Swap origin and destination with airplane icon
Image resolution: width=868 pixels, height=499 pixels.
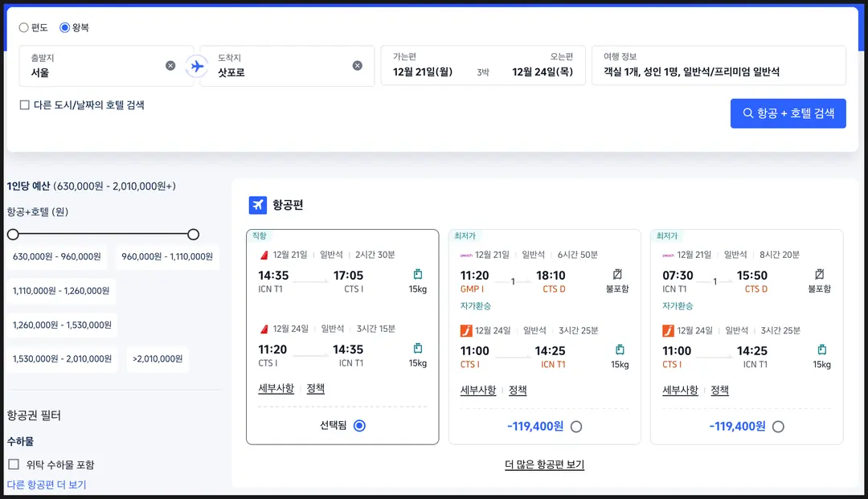tap(197, 67)
